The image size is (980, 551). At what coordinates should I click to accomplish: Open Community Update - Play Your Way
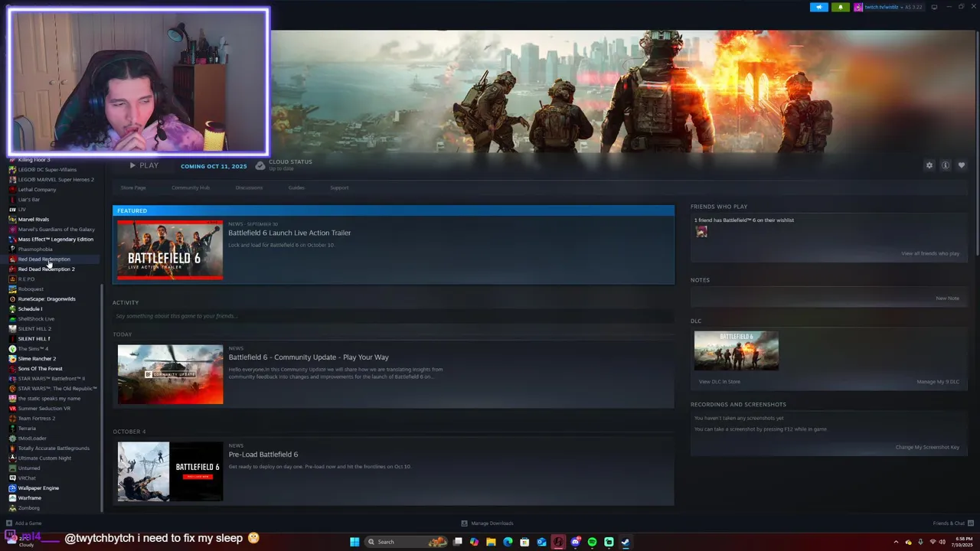click(309, 357)
